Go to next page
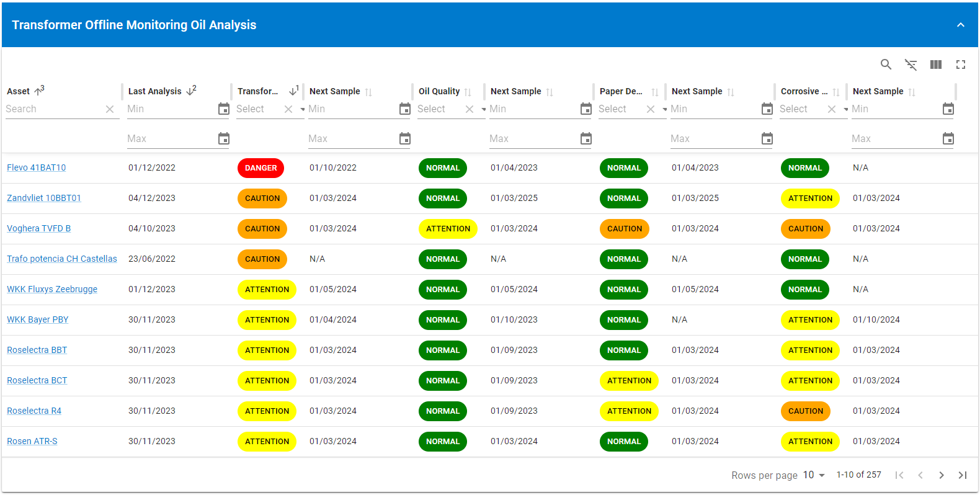The width and height of the screenshot is (980, 495). pyautogui.click(x=942, y=475)
